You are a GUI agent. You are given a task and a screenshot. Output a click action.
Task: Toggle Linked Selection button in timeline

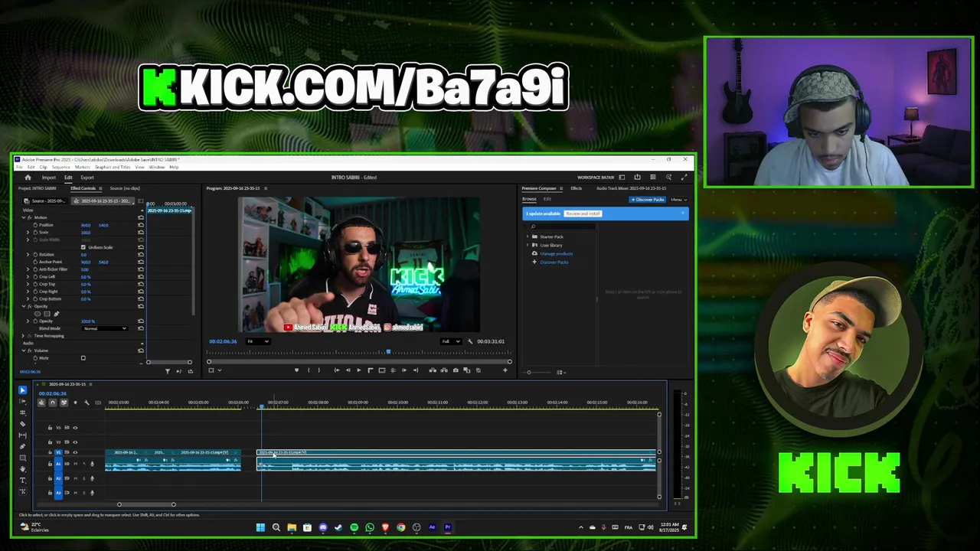pos(64,403)
